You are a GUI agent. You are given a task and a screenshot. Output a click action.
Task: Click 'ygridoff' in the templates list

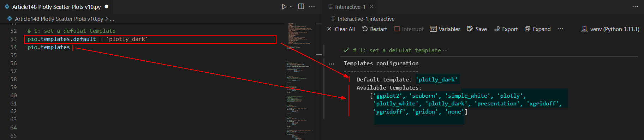(389, 112)
